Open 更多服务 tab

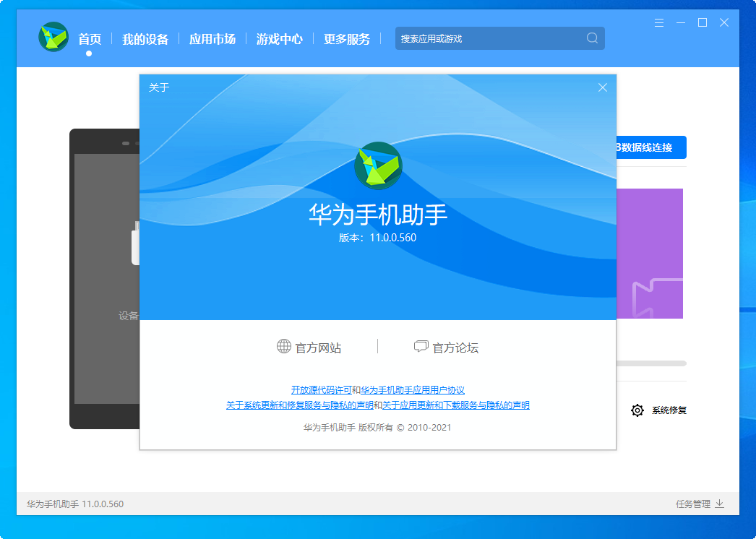pos(347,39)
